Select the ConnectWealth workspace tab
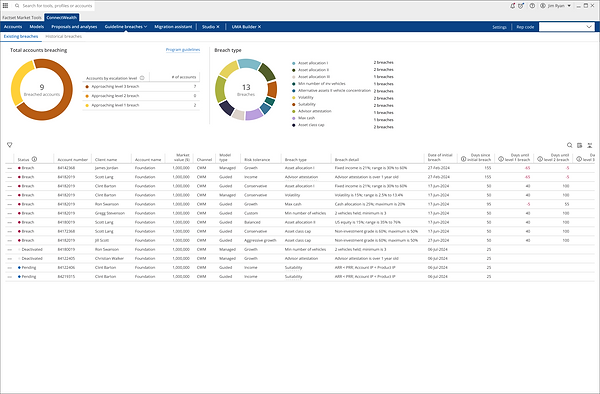The image size is (600, 394). [62, 18]
